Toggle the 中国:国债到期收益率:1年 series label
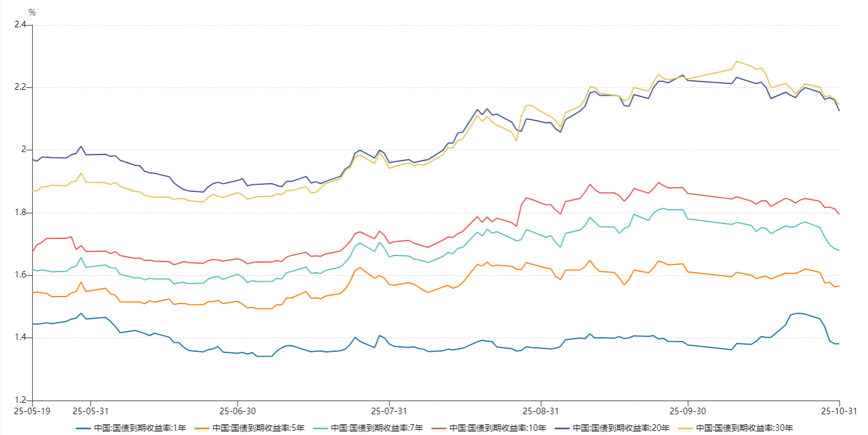 140,428
